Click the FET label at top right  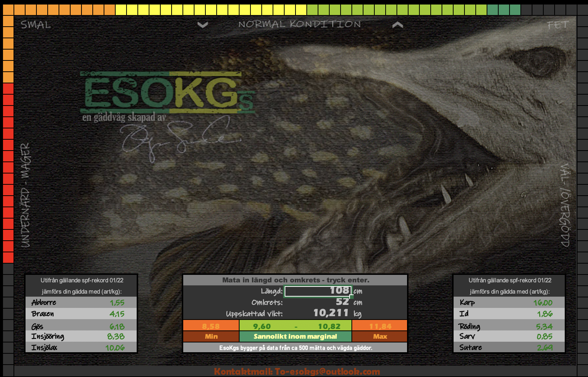pos(558,26)
